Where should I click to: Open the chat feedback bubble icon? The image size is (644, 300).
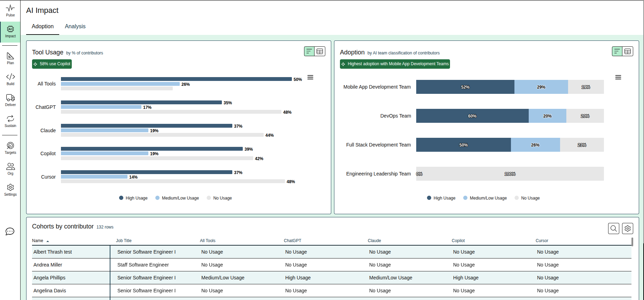[x=10, y=232]
